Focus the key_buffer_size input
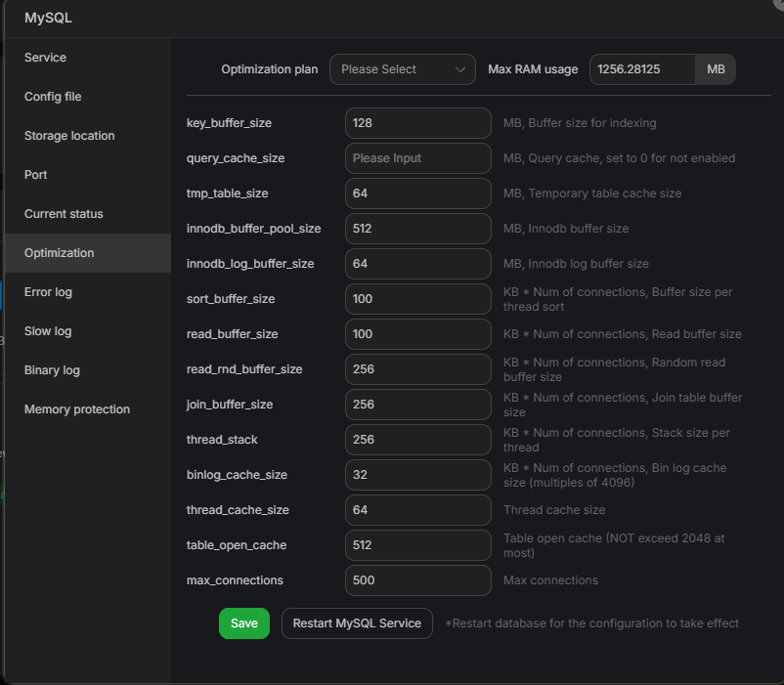 coord(417,123)
